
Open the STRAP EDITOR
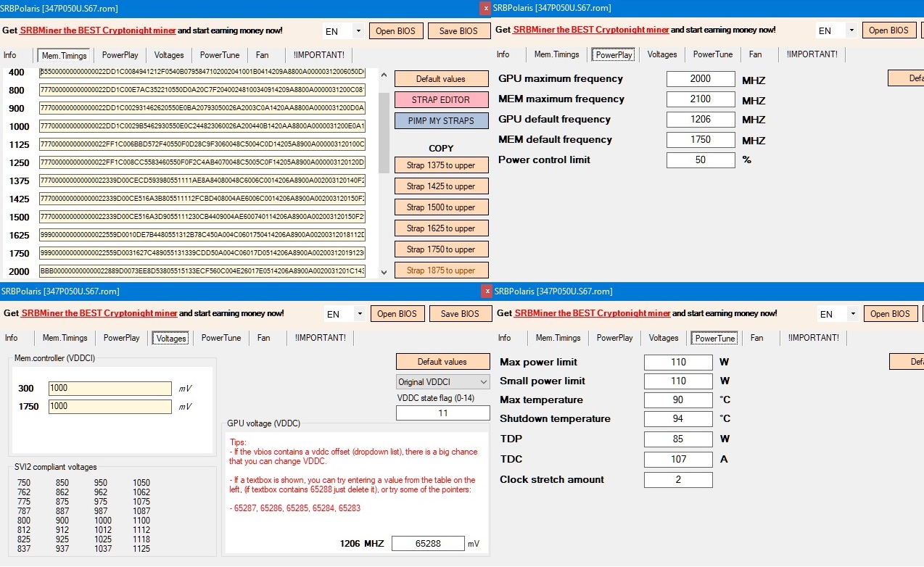(441, 100)
